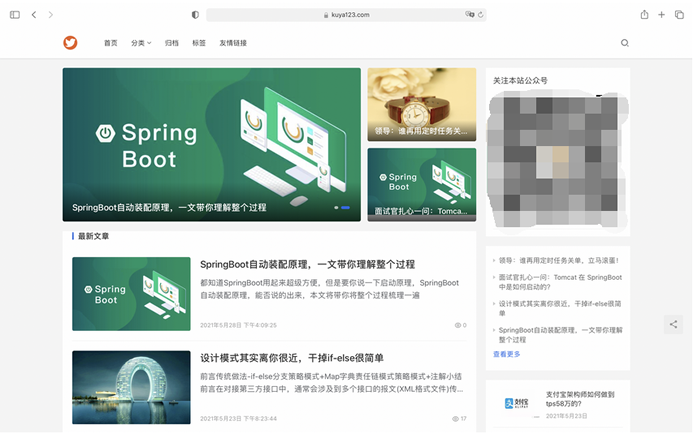Click the kuya123.com address bar
Viewport: 698px width, 443px height.
[x=346, y=15]
